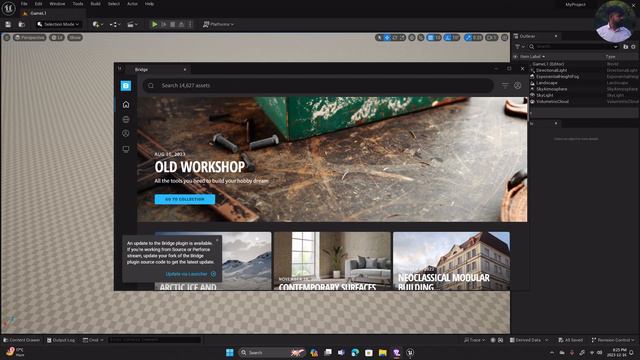This screenshot has width=640, height=360.
Task: Open the camera speed setting
Action: [x=492, y=38]
